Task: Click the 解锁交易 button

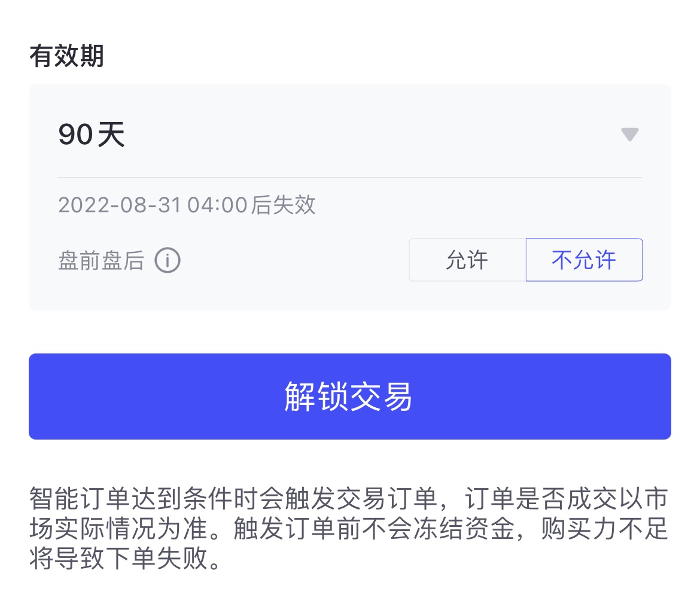Action: click(350, 397)
